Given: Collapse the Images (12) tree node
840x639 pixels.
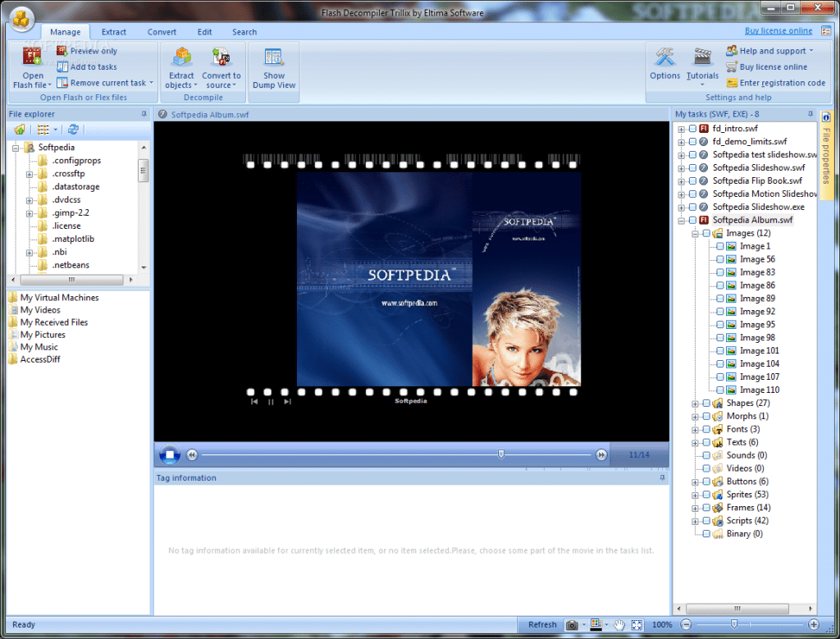Looking at the screenshot, I should click(696, 234).
